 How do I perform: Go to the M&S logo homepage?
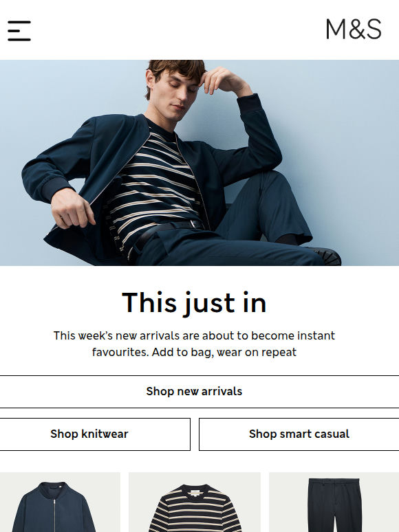point(354,29)
